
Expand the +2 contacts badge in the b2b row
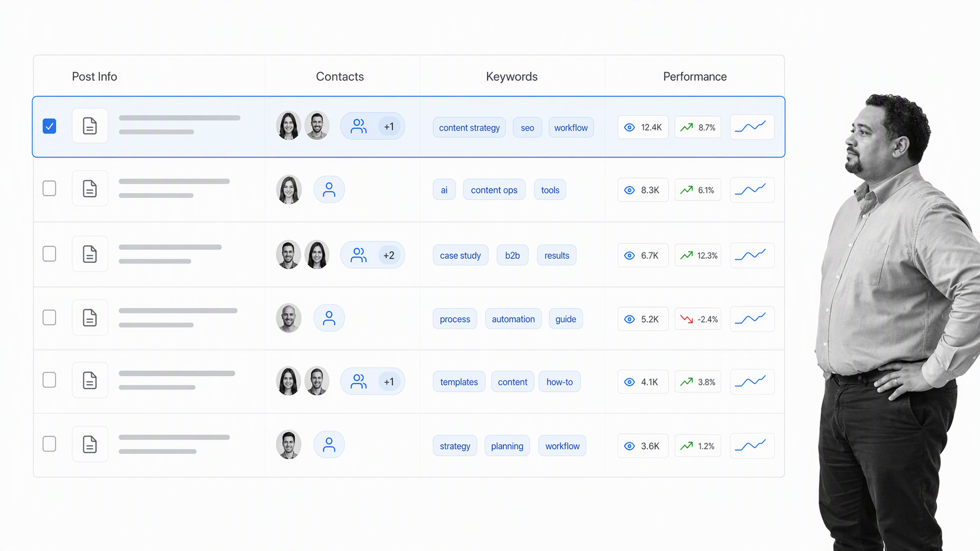tap(389, 255)
